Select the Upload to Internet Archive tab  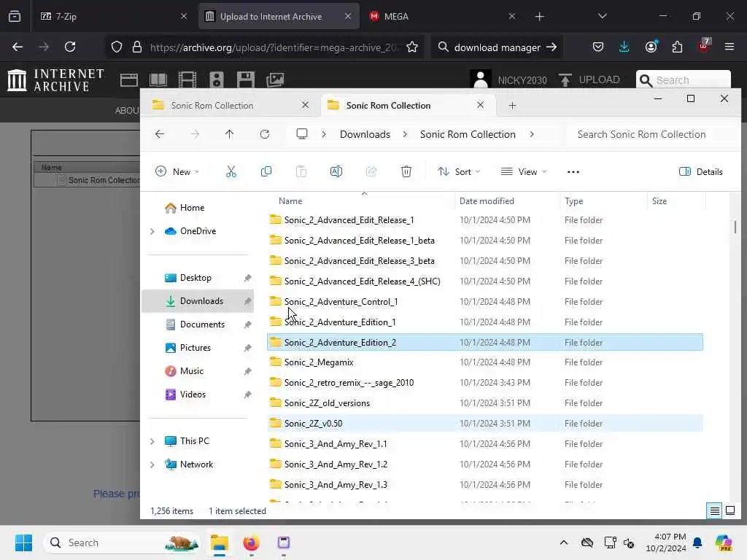tap(279, 16)
